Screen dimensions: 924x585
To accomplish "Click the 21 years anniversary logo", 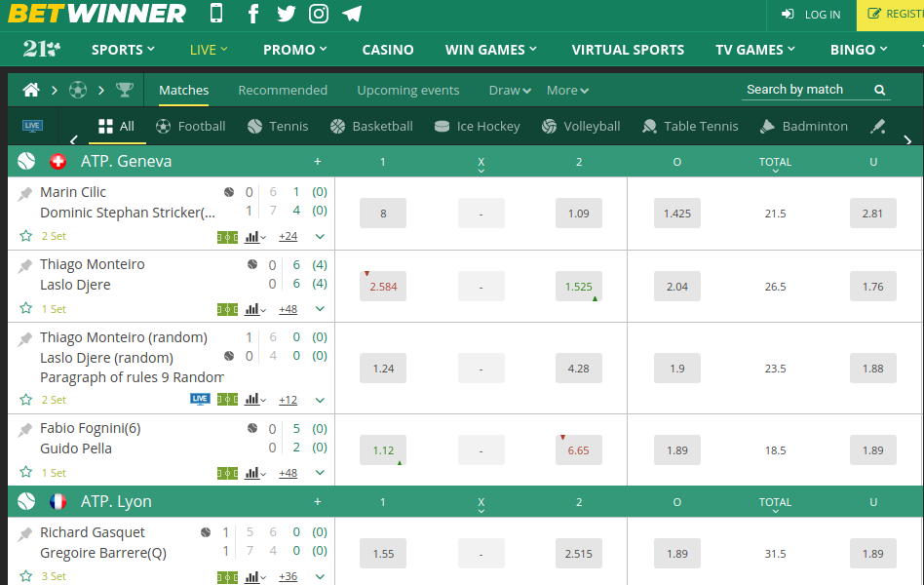I will click(41, 49).
